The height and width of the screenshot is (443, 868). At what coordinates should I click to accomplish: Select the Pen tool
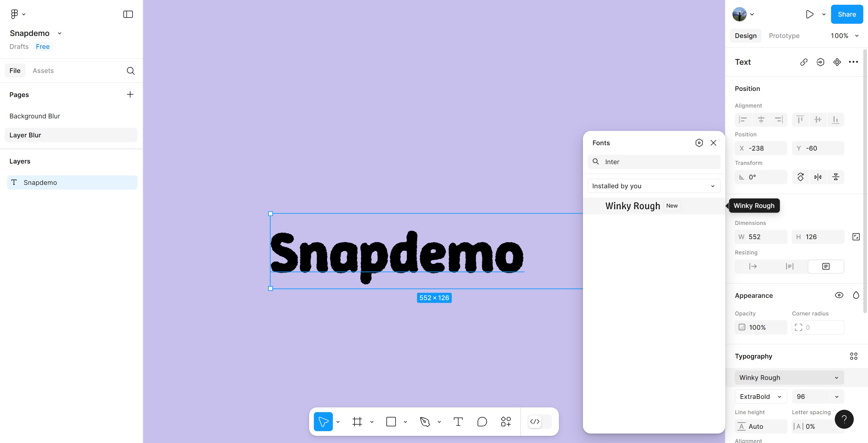click(x=425, y=422)
